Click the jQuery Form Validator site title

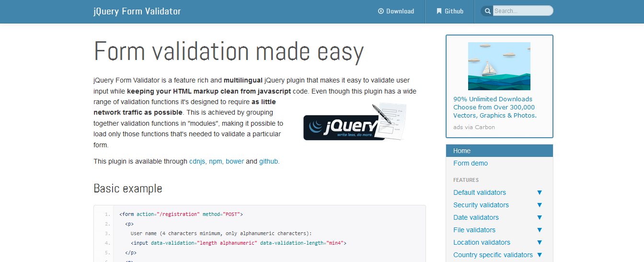(x=137, y=11)
